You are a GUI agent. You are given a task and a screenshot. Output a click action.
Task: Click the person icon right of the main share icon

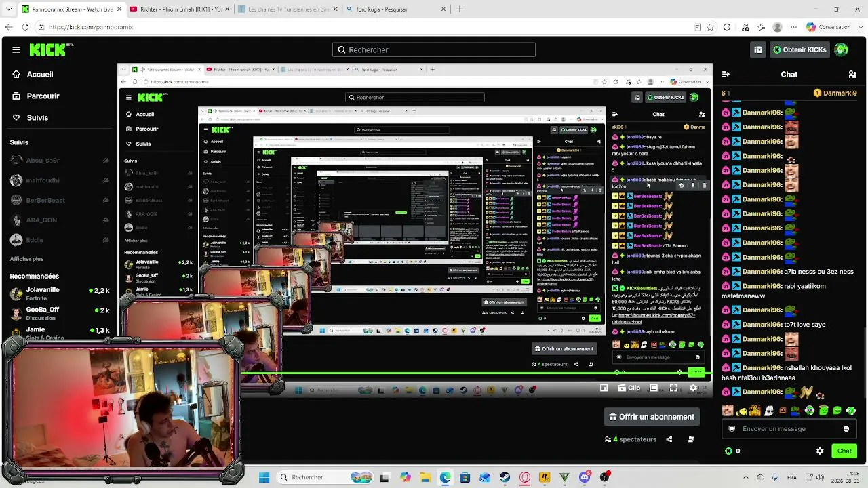point(690,439)
